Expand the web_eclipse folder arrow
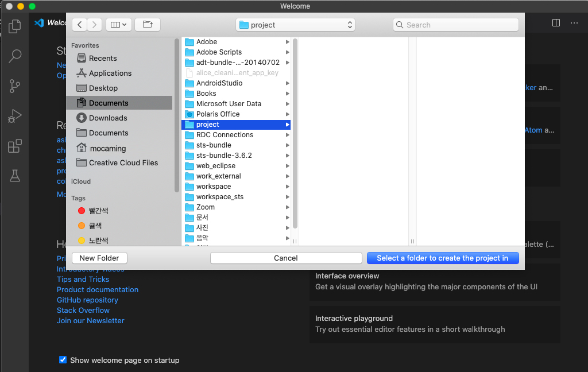The height and width of the screenshot is (372, 588). tap(287, 166)
